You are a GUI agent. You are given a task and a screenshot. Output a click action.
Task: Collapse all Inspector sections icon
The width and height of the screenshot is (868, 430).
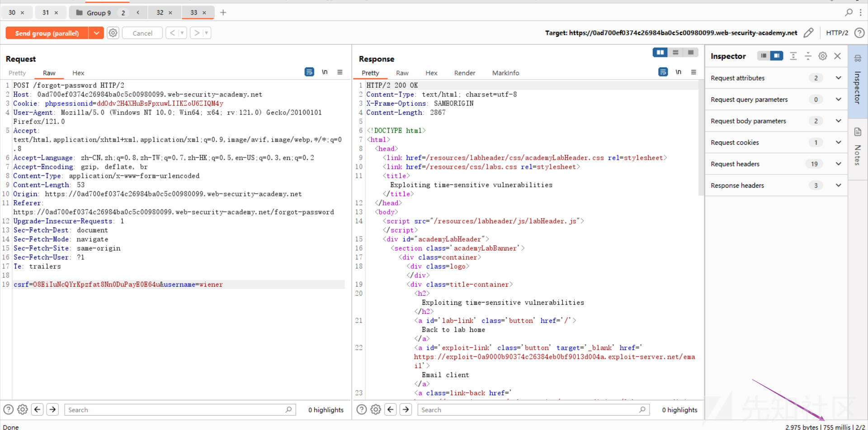click(x=808, y=56)
